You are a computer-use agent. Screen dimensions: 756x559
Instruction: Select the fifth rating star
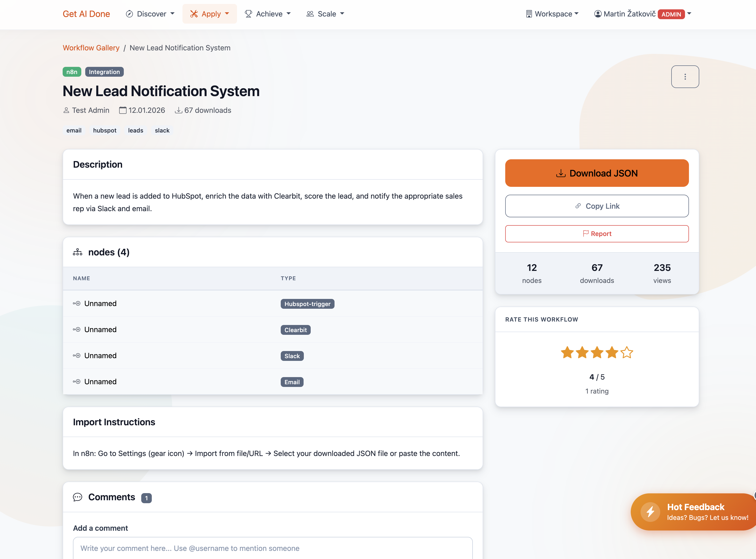coord(627,353)
